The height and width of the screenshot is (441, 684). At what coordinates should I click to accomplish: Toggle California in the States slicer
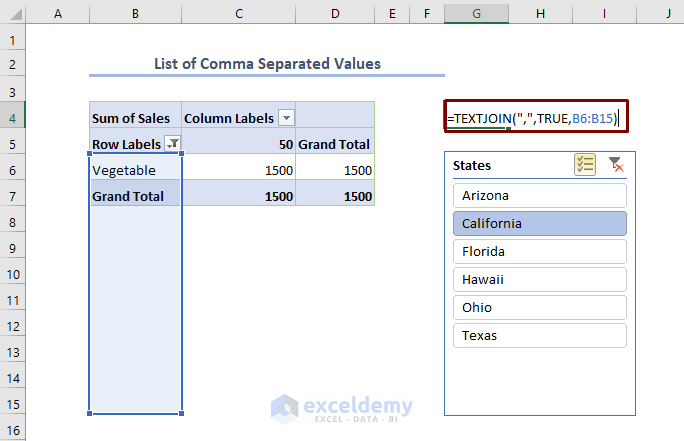(539, 223)
